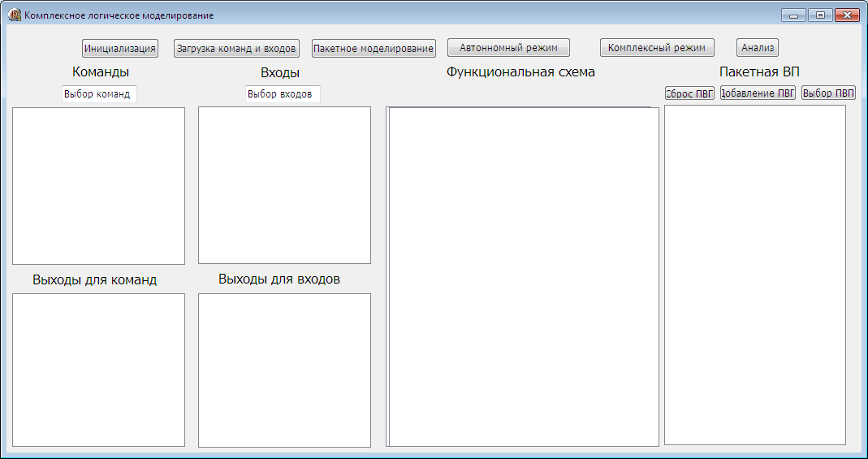This screenshot has height=459, width=868.
Task: Start Пакетное моделирование
Action: (x=374, y=48)
